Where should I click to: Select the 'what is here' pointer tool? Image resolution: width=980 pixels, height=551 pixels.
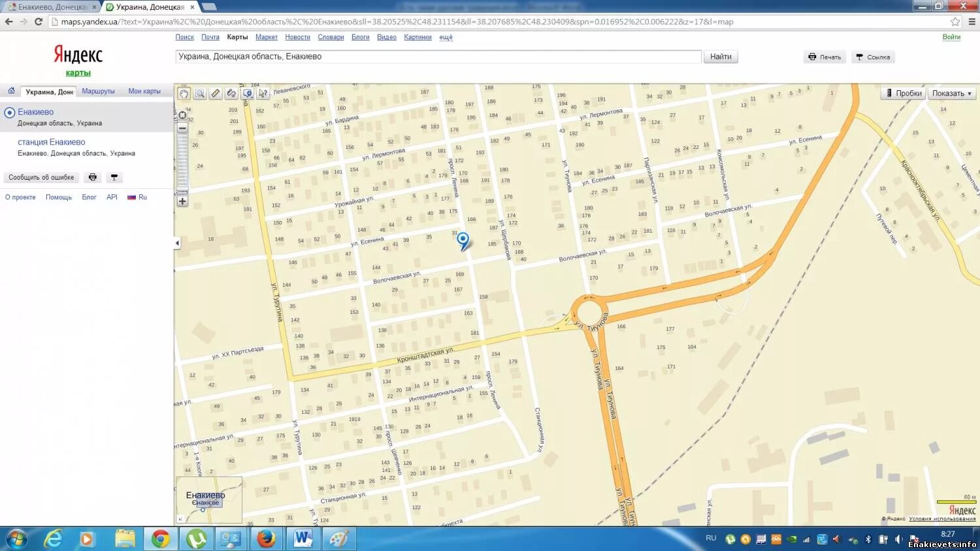(263, 93)
